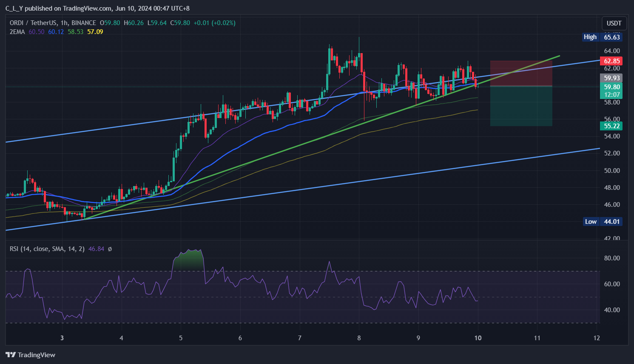Screen dimensions: 634x364
Task: Click the EMA value 58.53 in green
Action: click(x=76, y=32)
